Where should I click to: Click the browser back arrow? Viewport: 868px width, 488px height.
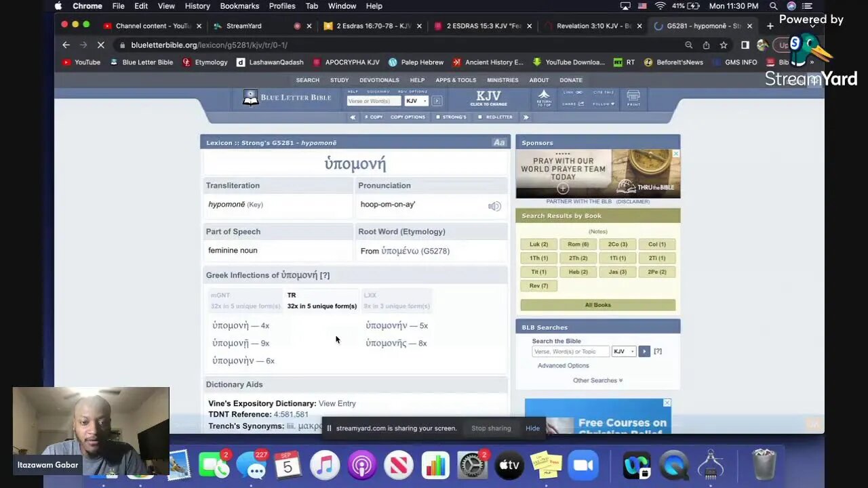[66, 45]
